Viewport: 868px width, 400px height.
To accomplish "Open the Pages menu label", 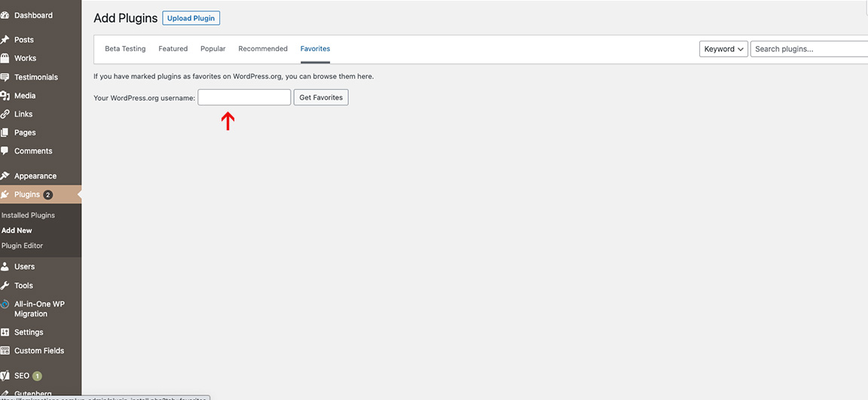I will [x=25, y=133].
